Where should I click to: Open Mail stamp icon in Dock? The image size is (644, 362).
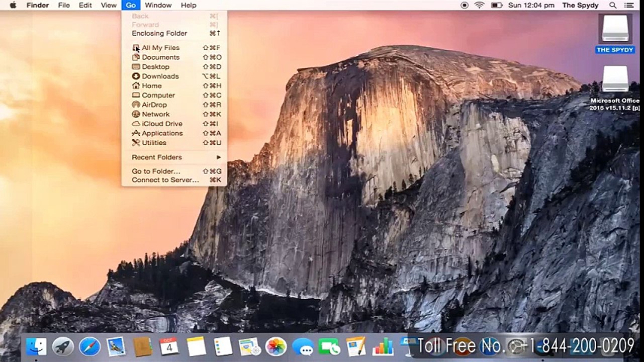coord(116,346)
